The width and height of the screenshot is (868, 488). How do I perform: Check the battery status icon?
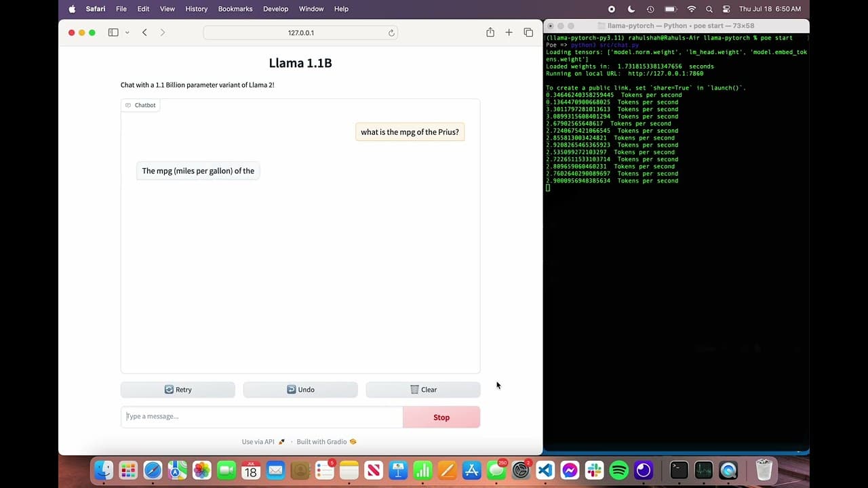[671, 9]
